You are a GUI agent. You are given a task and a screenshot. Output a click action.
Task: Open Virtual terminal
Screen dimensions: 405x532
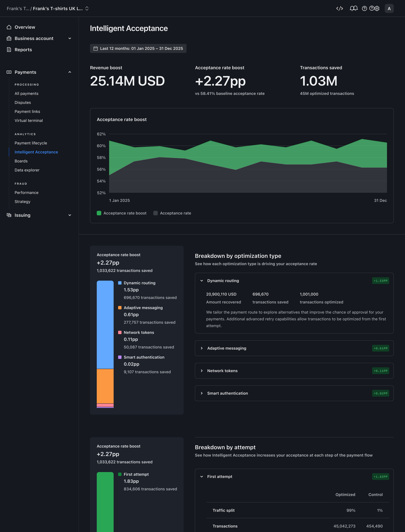tap(29, 120)
